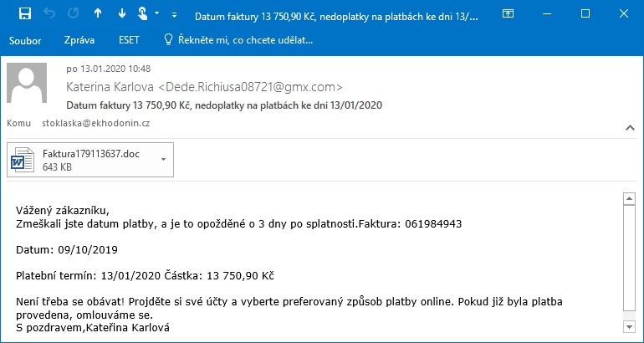Click sender Katerina Karlova address
Screen dimensions: 644x343
click(x=205, y=87)
